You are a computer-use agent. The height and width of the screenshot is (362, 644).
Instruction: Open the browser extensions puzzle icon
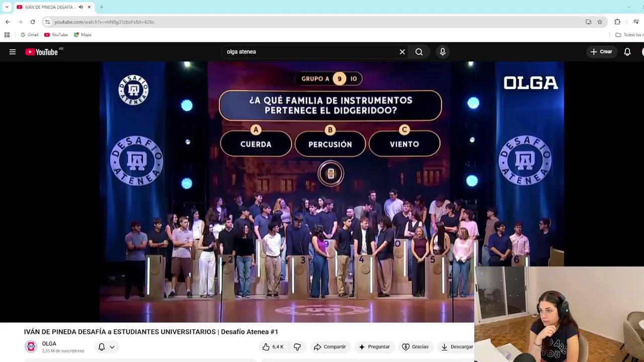(x=617, y=22)
